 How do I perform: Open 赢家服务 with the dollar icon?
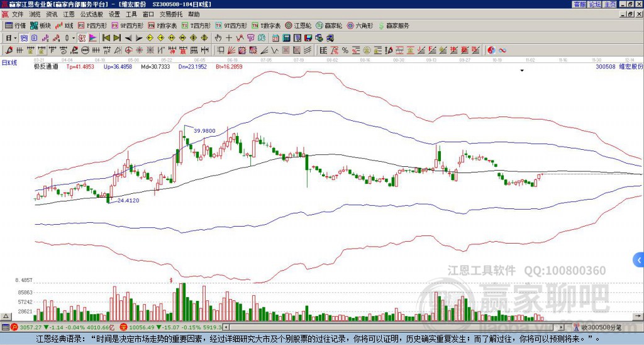(x=394, y=25)
